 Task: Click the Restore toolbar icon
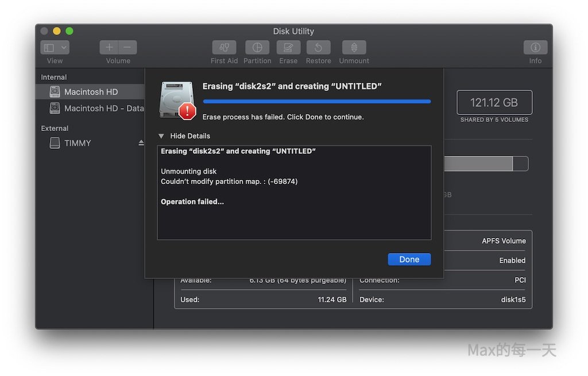pos(318,48)
